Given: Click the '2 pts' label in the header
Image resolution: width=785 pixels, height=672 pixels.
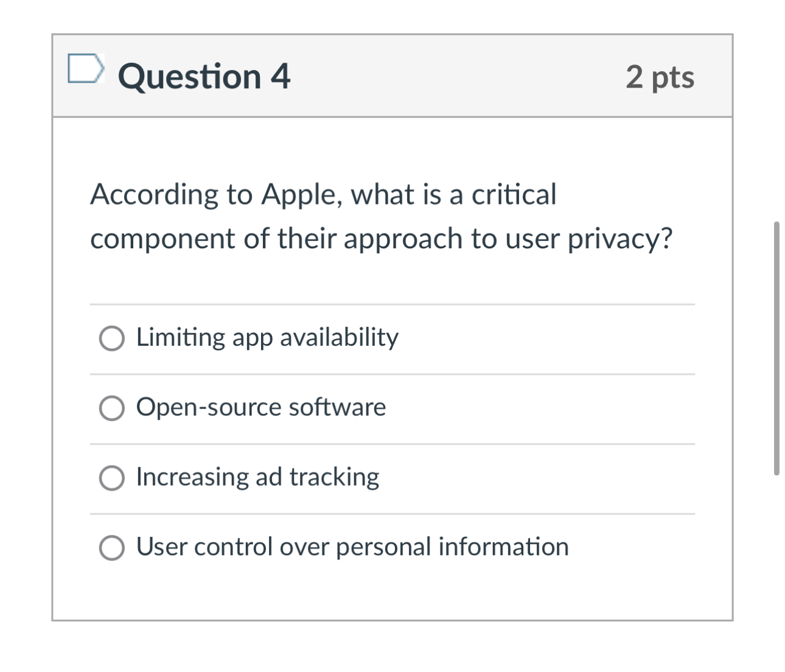Looking at the screenshot, I should click(x=661, y=77).
